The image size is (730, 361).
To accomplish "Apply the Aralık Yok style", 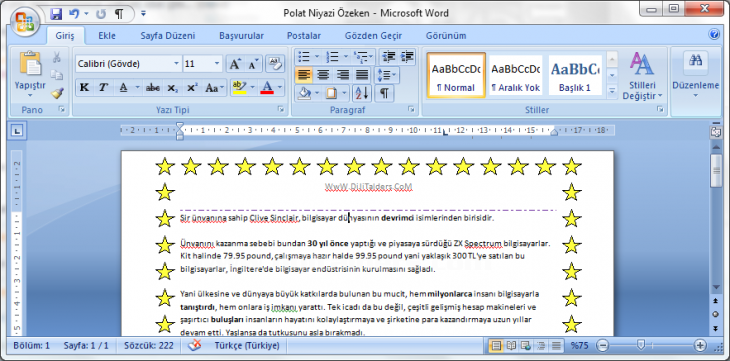I will 515,75.
